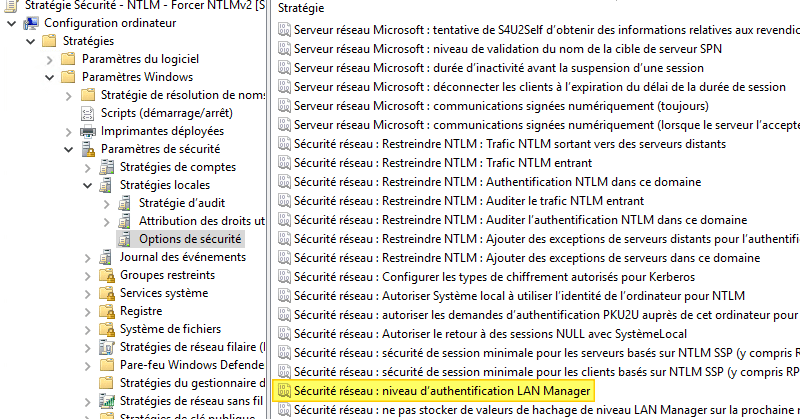The image size is (800, 419).
Task: Click the Pare-feu Windows Defender folder icon
Action: [107, 365]
